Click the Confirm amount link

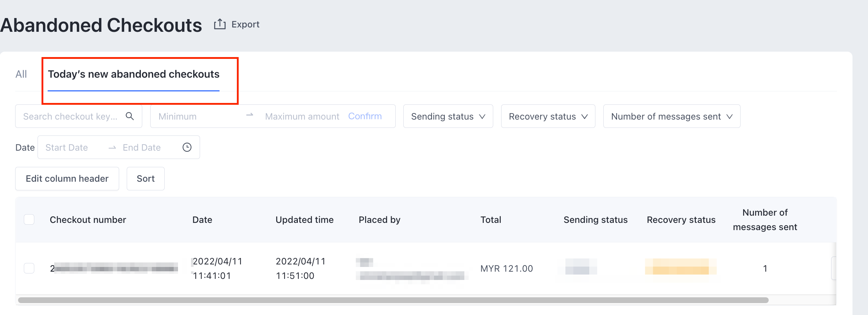[x=365, y=116]
